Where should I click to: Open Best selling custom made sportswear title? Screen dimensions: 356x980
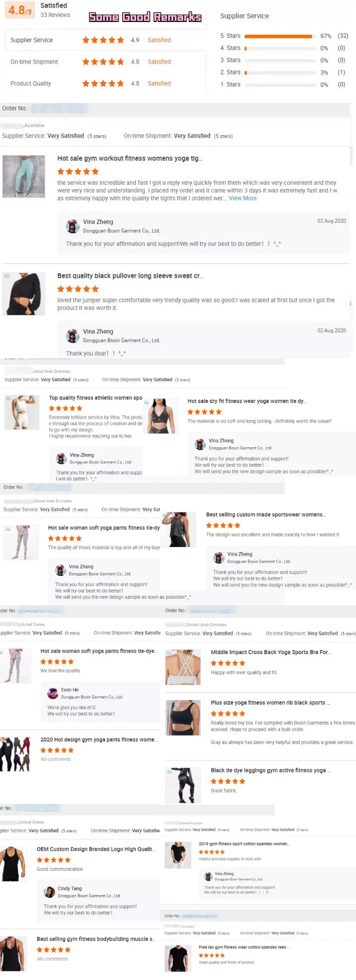[x=266, y=515]
